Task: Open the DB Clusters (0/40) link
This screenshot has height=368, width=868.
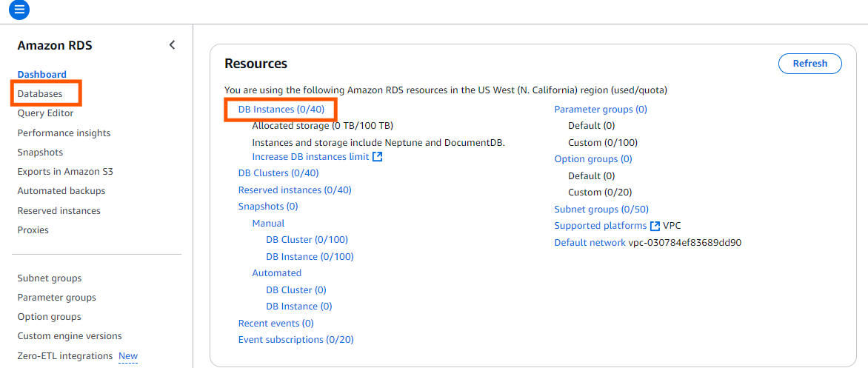Action: coord(278,173)
